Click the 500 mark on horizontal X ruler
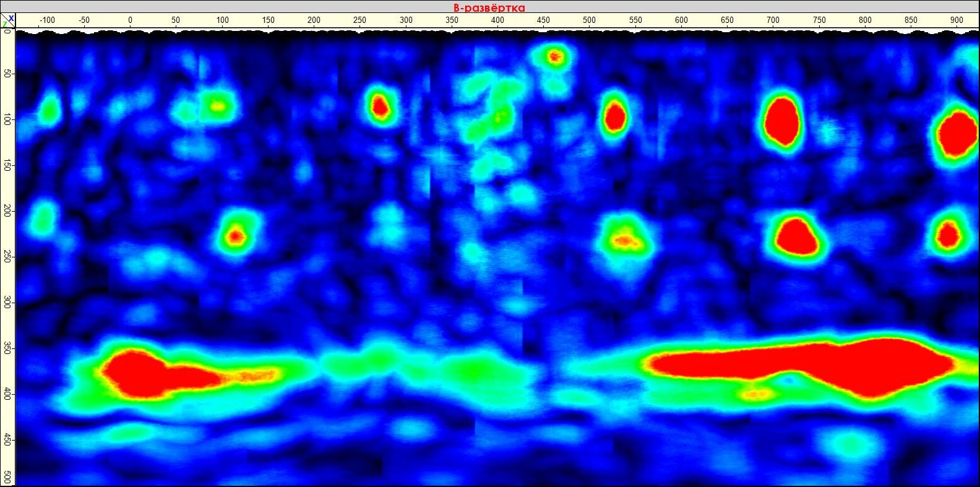The image size is (980, 487). [590, 20]
